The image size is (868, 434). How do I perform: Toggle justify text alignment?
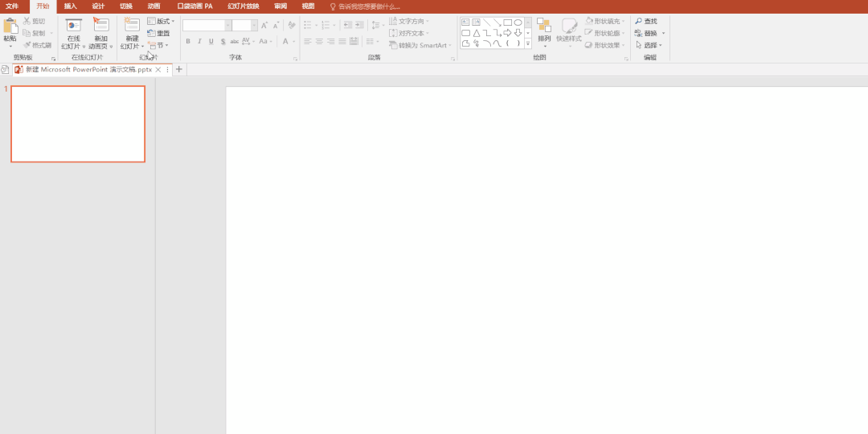[342, 42]
